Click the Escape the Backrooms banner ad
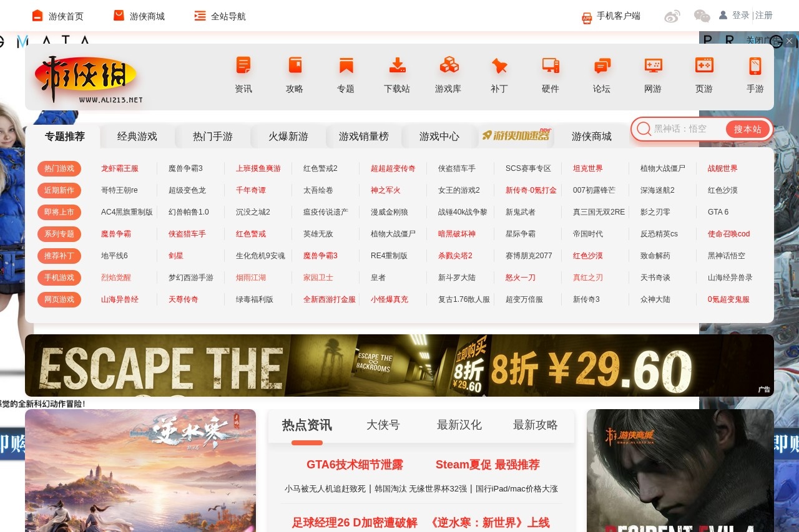Viewport: 799px width, 532px height. pyautogui.click(x=399, y=365)
